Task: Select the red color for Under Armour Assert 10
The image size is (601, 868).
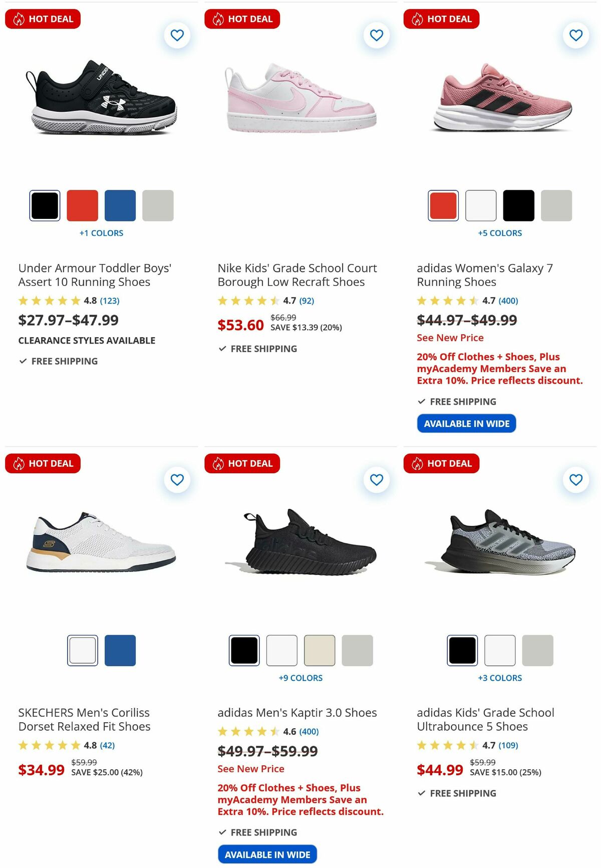Action: pos(82,206)
